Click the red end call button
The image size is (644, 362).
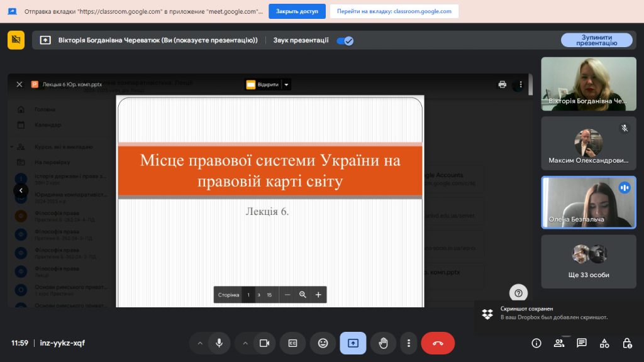(438, 343)
